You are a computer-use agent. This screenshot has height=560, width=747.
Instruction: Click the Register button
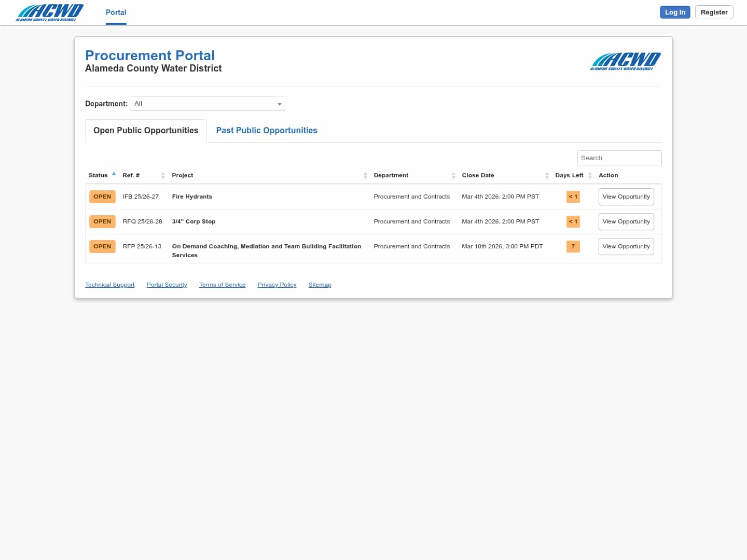click(x=714, y=12)
